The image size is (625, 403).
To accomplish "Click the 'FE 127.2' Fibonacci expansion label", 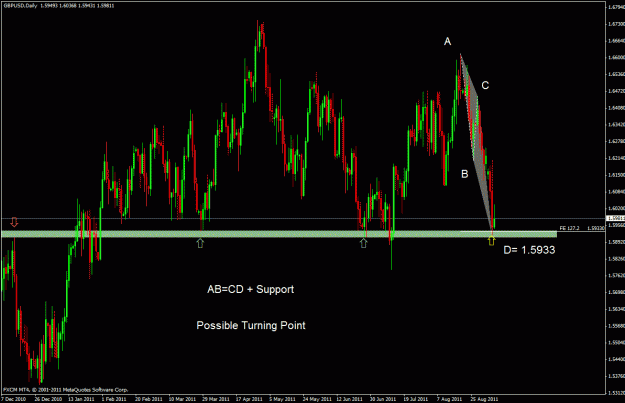I will (x=569, y=228).
